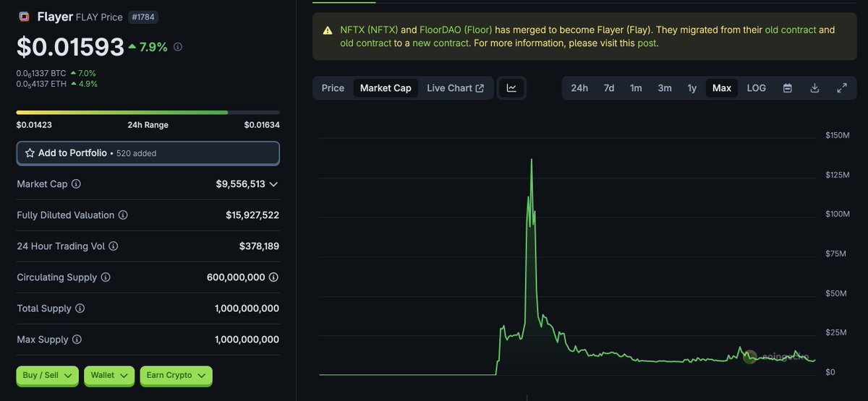Viewport: 868px width, 401px height.
Task: Select the 3m time range
Action: point(665,88)
